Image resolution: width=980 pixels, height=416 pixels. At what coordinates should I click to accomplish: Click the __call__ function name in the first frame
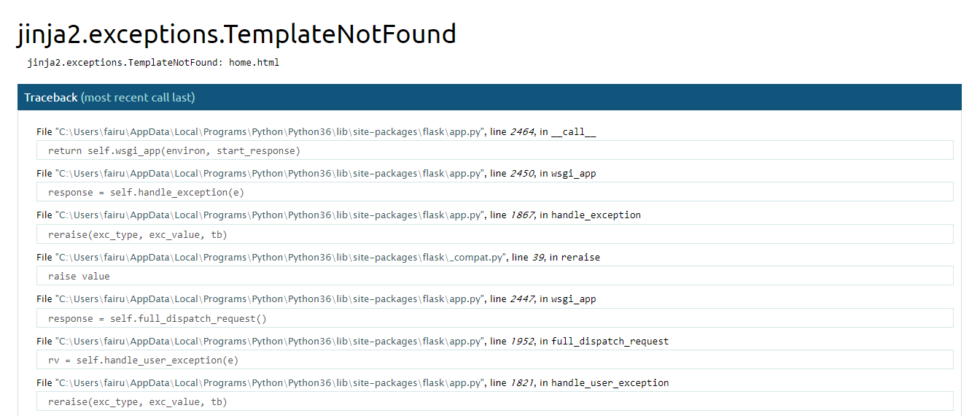pyautogui.click(x=573, y=132)
